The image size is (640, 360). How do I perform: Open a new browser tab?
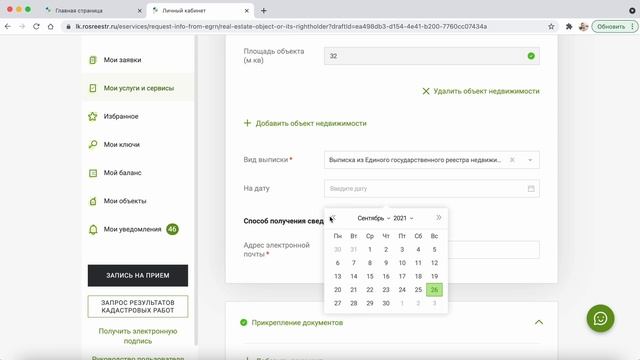coord(264,11)
